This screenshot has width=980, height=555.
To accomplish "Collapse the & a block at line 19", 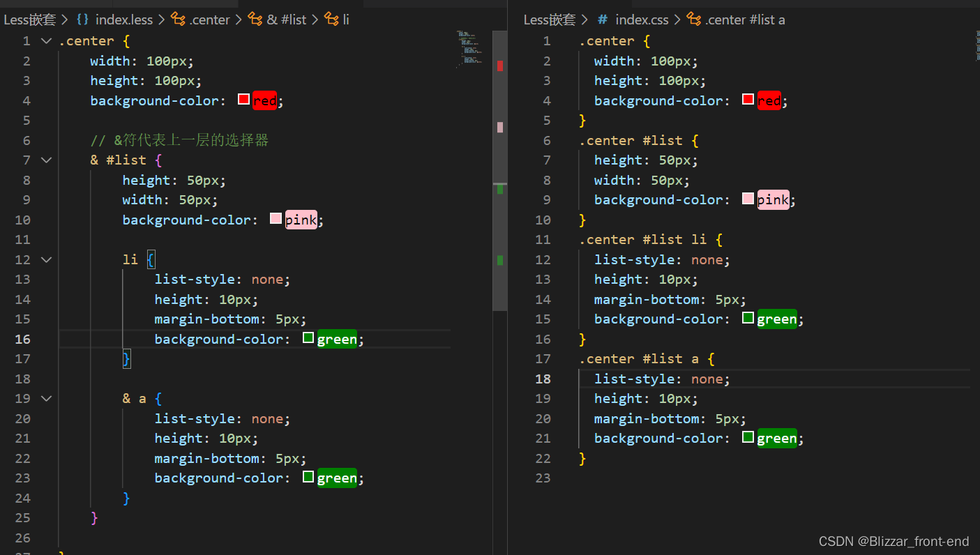I will pos(46,399).
